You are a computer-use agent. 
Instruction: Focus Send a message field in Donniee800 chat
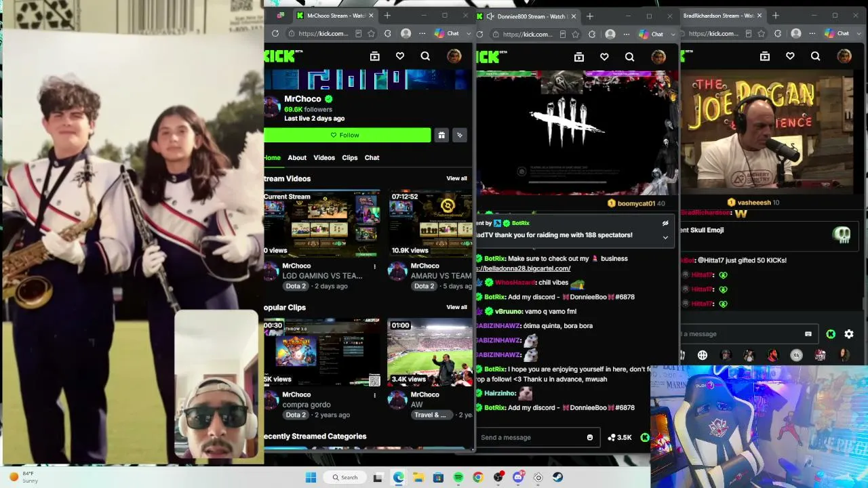coord(537,437)
